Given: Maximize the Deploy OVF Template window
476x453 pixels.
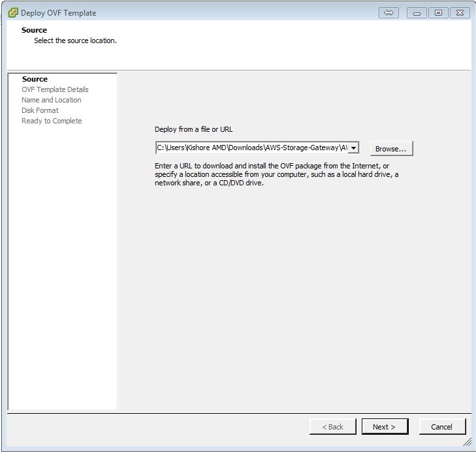Looking at the screenshot, I should coord(438,12).
